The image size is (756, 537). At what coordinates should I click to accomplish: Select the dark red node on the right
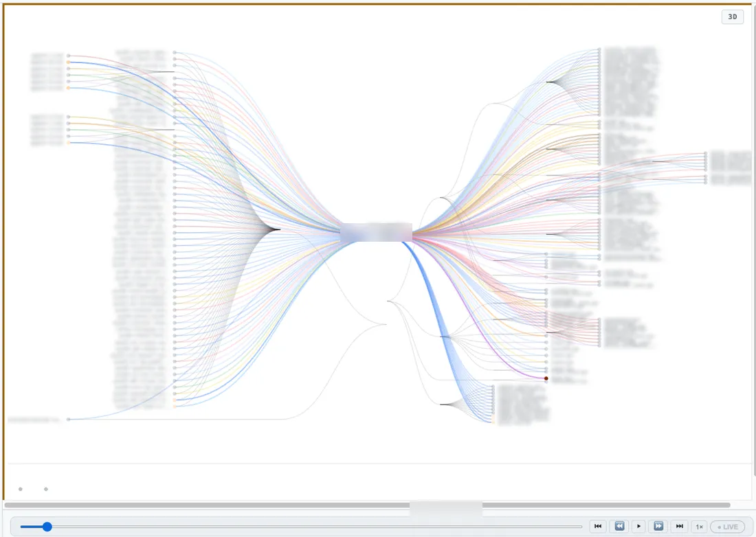coord(546,378)
